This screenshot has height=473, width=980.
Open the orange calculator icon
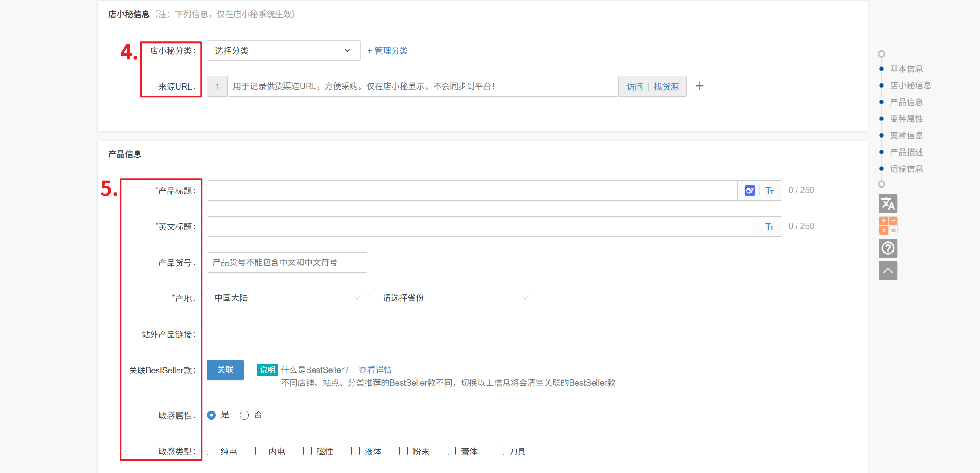(888, 226)
